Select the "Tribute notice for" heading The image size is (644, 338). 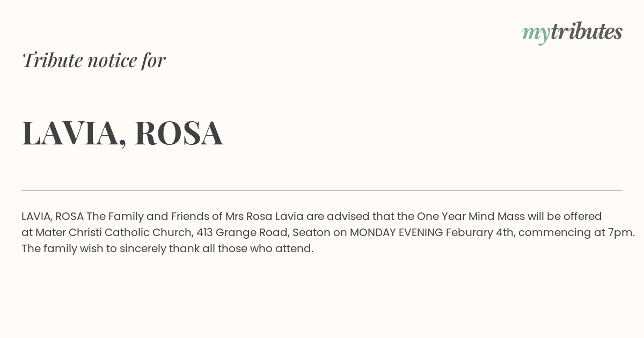tap(94, 60)
